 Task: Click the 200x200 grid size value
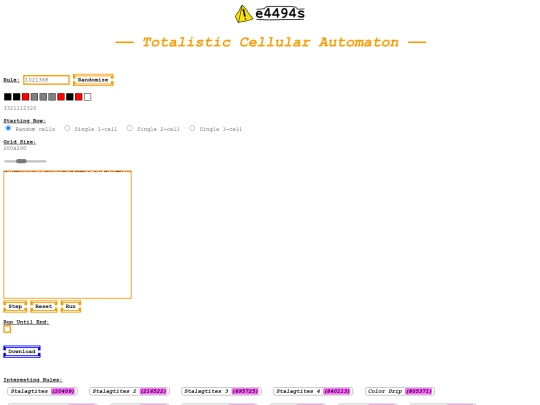tap(15, 148)
